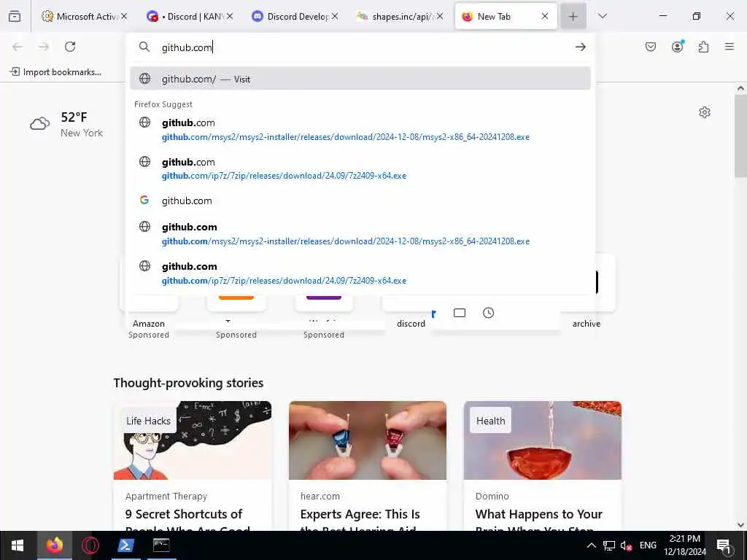Open the New York weather widget
This screenshot has width=747, height=560.
click(66, 124)
